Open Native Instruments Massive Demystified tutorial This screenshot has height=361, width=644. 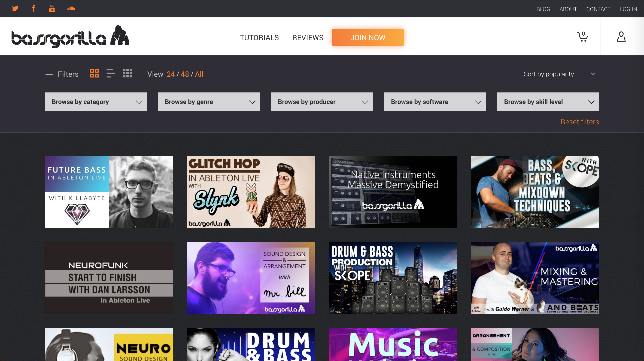[393, 192]
